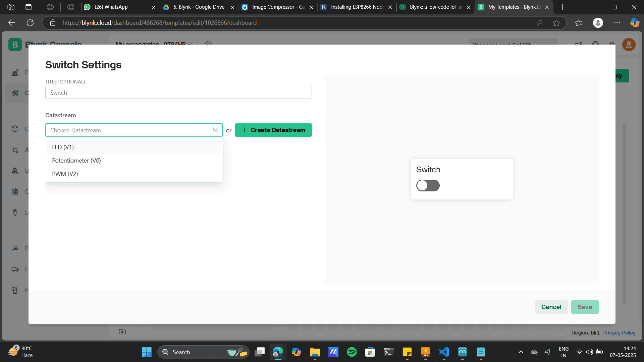This screenshot has width=644, height=362.
Task: Add page to favorites star
Action: (556, 23)
